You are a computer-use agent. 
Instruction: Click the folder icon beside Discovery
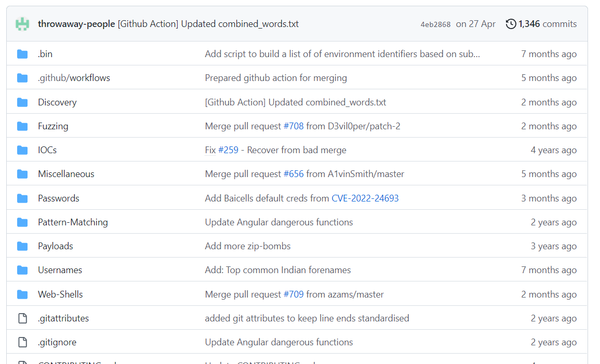click(22, 102)
